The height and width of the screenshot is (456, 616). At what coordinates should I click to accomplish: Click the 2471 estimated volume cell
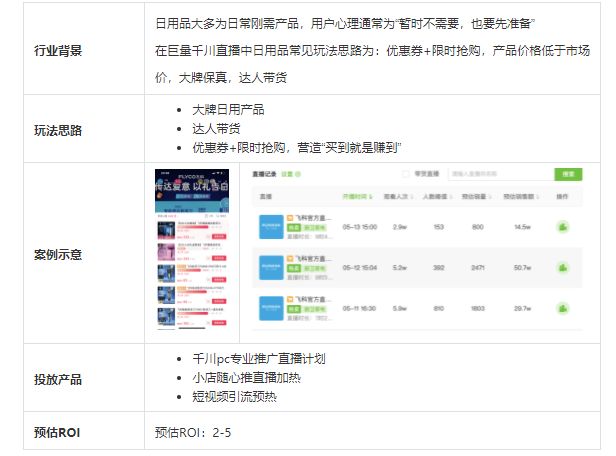(x=478, y=268)
